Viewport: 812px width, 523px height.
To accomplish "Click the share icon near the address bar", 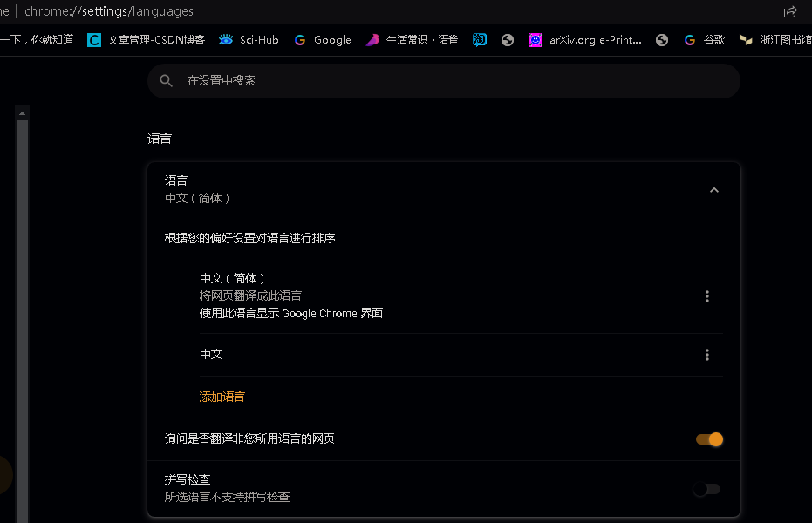I will 789,12.
